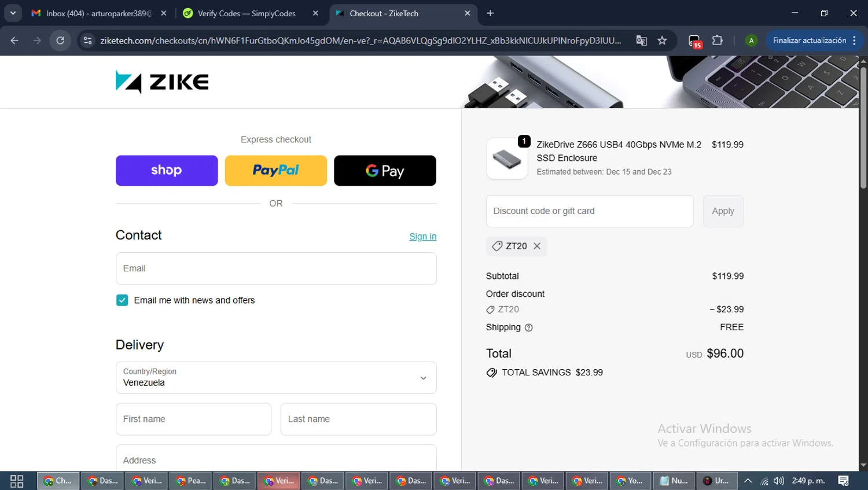Open the Country/Region dropdown
The image size is (868, 490).
276,378
